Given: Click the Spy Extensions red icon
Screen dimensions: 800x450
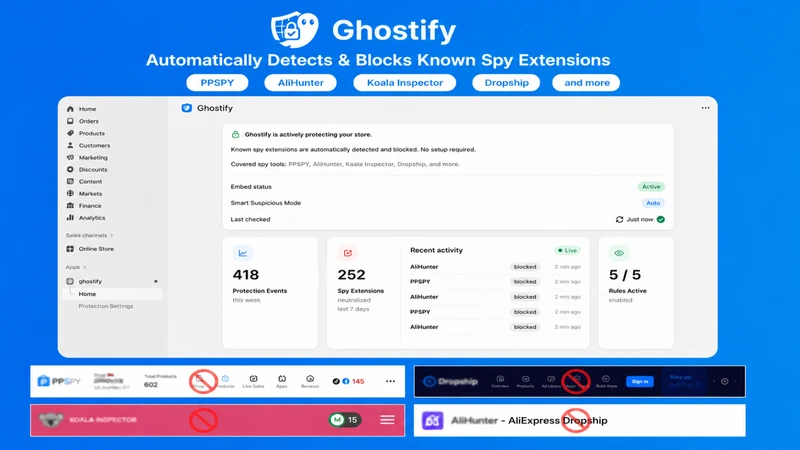Looking at the screenshot, I should click(x=347, y=253).
